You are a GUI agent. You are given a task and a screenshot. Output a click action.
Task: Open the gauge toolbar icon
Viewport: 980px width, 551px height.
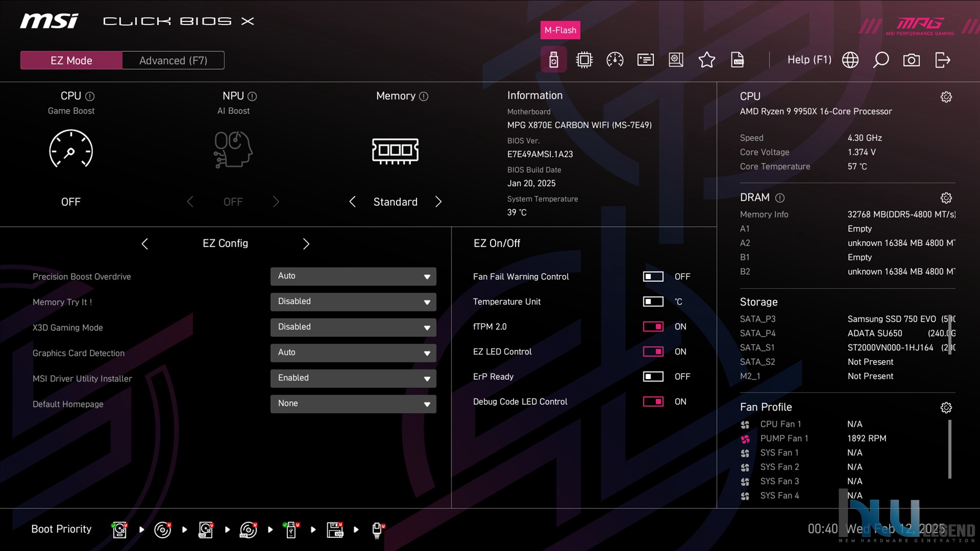click(615, 60)
